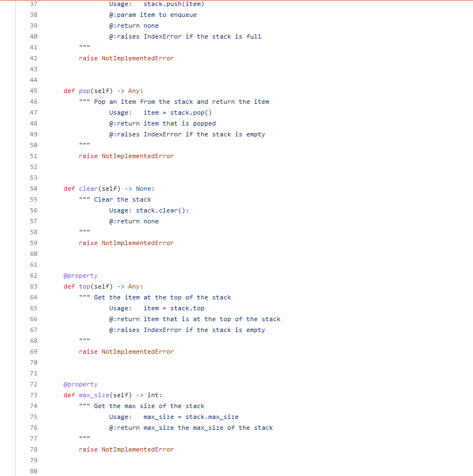
Task: Click line number 37 at the top
Action: 33,4
